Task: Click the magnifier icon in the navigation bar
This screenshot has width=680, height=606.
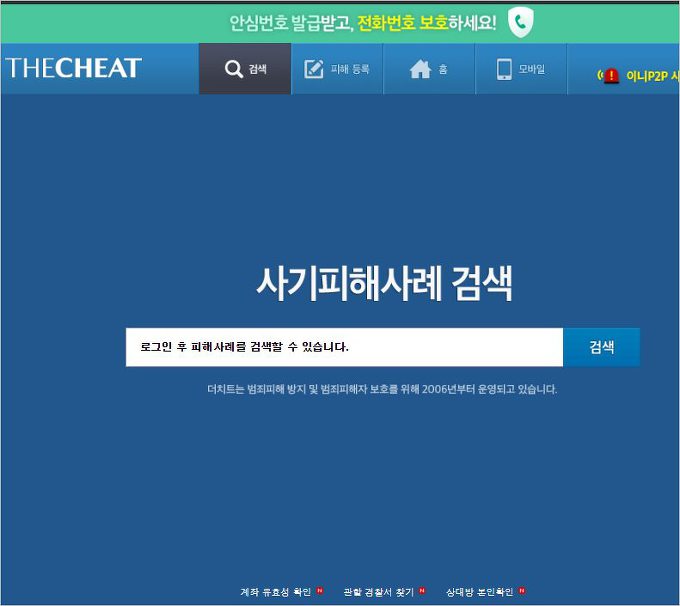Action: click(x=233, y=70)
